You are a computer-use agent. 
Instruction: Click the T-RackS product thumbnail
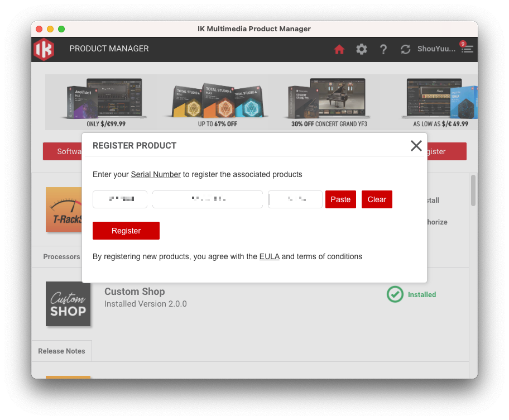click(64, 209)
